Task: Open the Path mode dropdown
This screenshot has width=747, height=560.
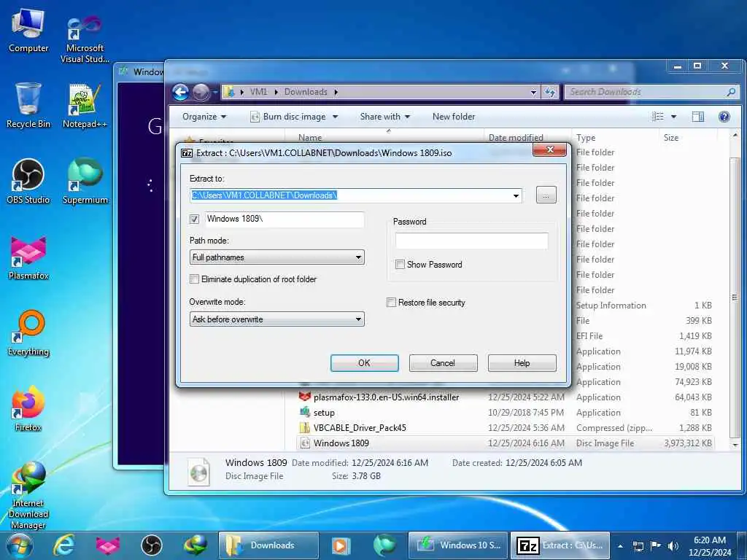Action: (x=276, y=257)
